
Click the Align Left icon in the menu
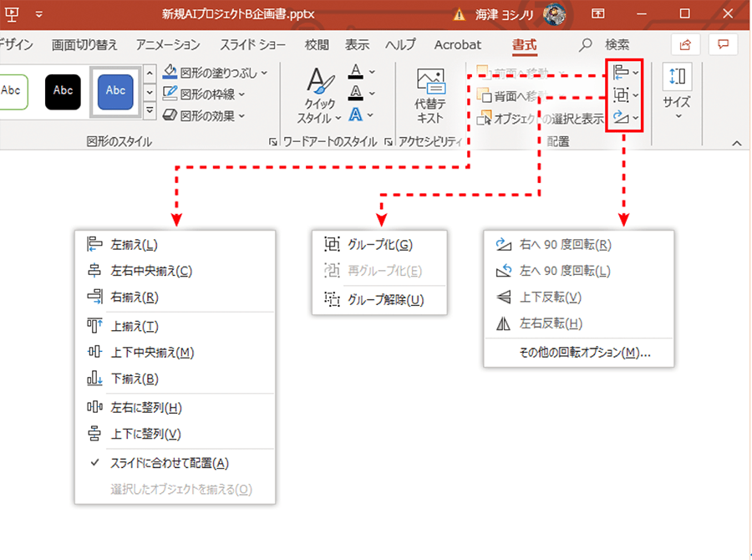[94, 244]
